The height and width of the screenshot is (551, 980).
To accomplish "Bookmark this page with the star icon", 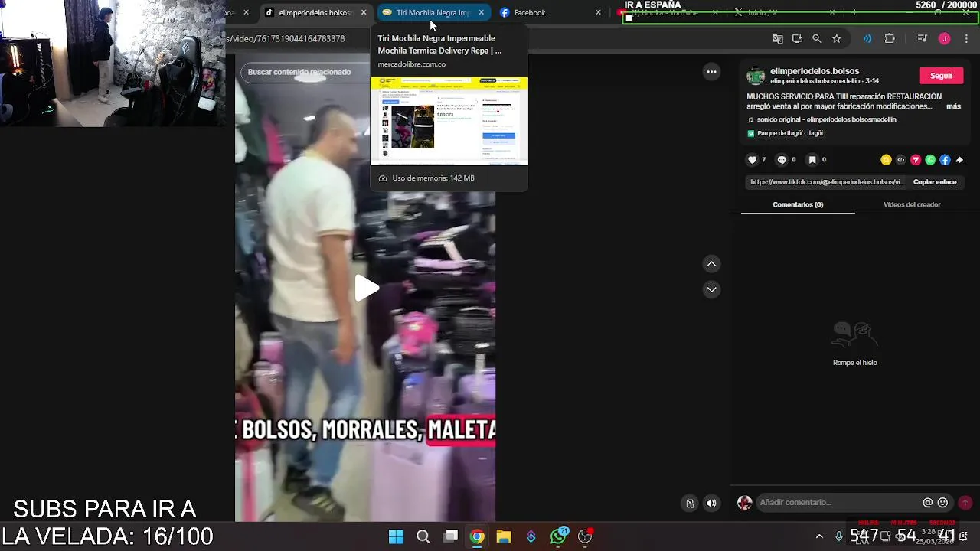I will point(836,38).
